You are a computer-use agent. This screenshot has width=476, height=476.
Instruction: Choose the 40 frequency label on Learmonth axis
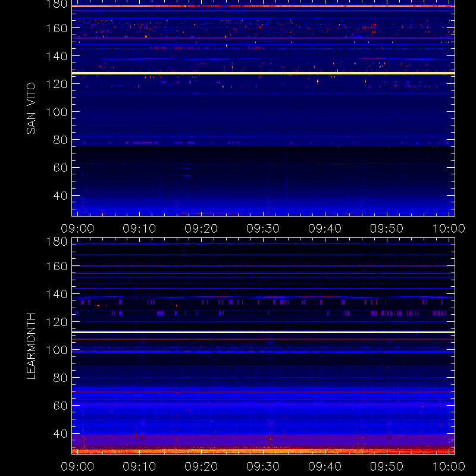pos(61,434)
